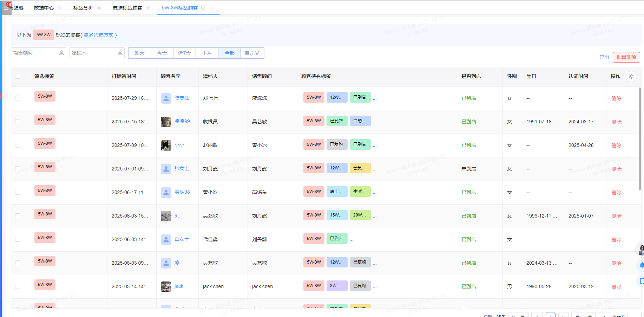Open customer profile 凉凉99
This screenshot has height=317, width=644.
(182, 121)
